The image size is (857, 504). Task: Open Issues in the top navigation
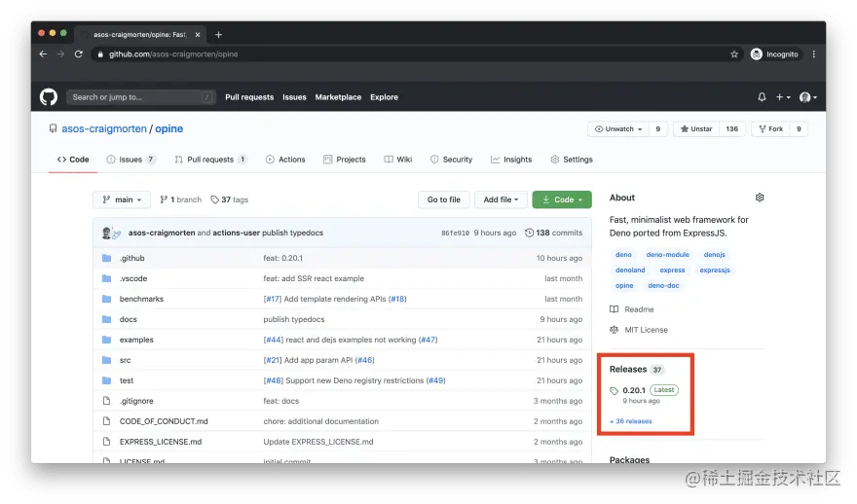294,97
